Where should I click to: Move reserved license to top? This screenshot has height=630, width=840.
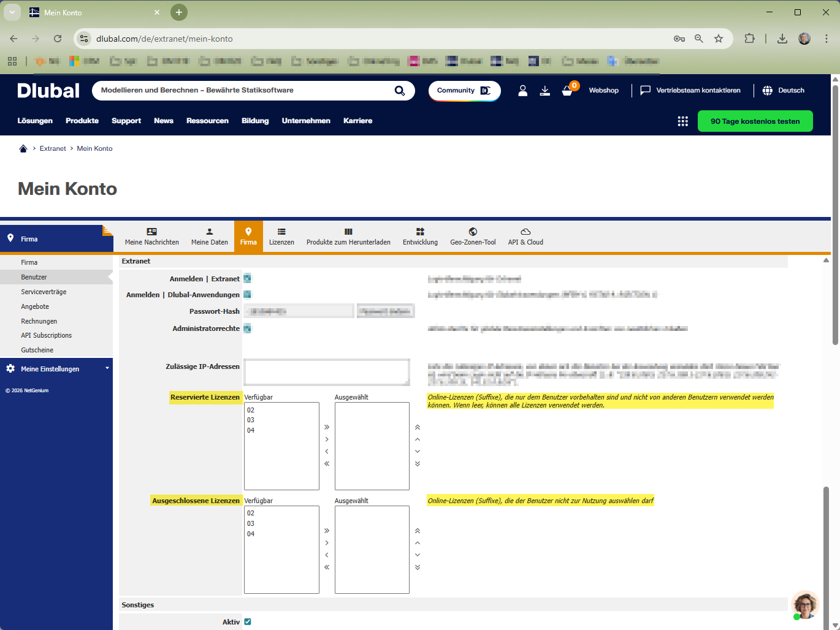tap(418, 427)
